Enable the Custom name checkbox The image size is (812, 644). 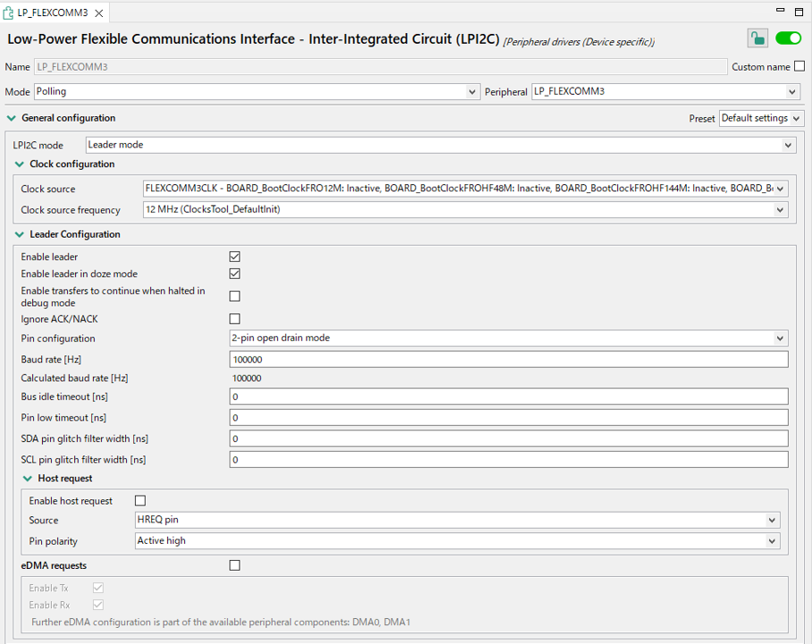tap(799, 67)
